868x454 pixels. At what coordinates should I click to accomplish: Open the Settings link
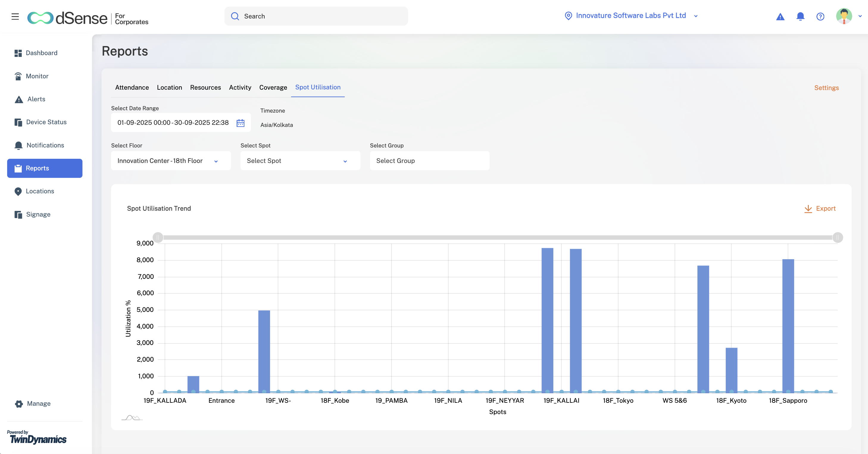pyautogui.click(x=826, y=88)
